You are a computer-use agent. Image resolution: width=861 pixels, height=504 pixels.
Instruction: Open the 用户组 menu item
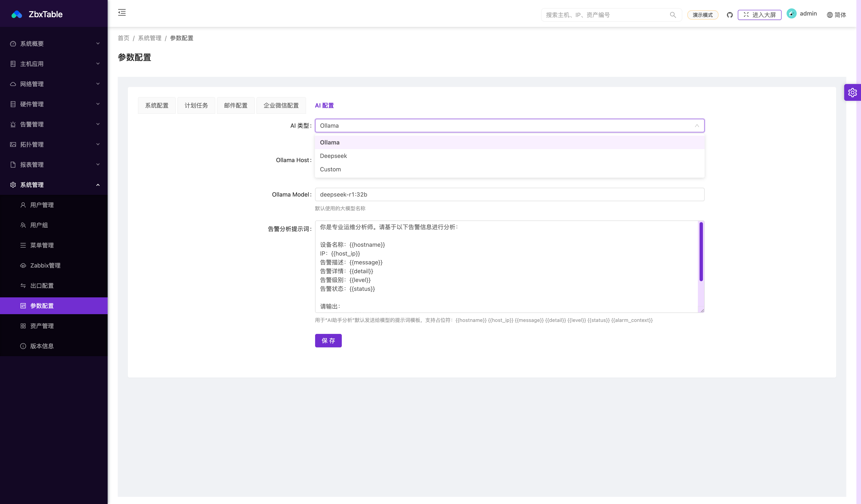[x=54, y=225]
